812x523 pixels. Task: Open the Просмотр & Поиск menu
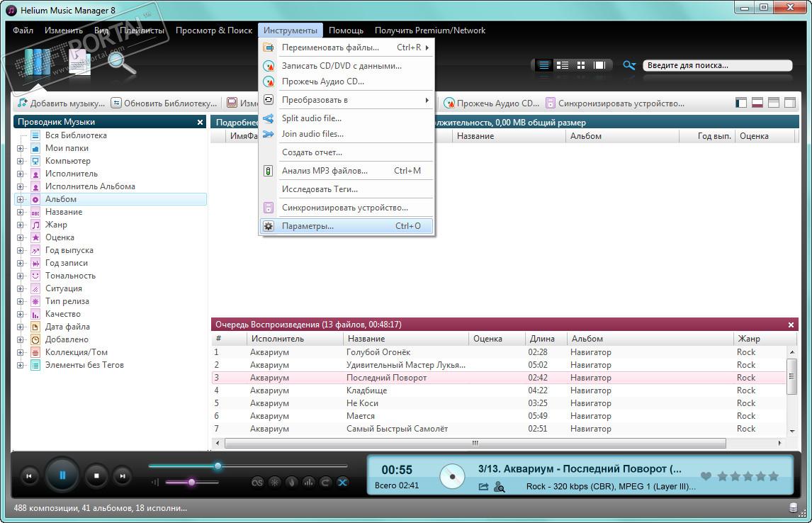click(x=214, y=30)
